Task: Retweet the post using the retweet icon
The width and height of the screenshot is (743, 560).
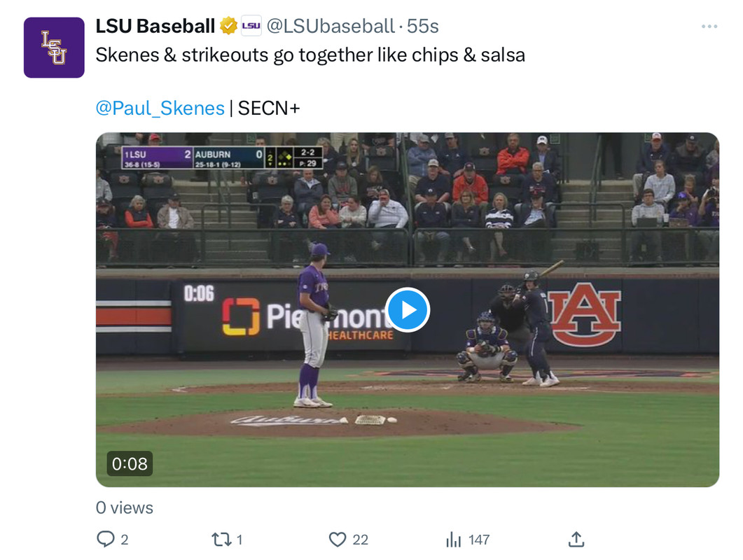Action: 221,539
